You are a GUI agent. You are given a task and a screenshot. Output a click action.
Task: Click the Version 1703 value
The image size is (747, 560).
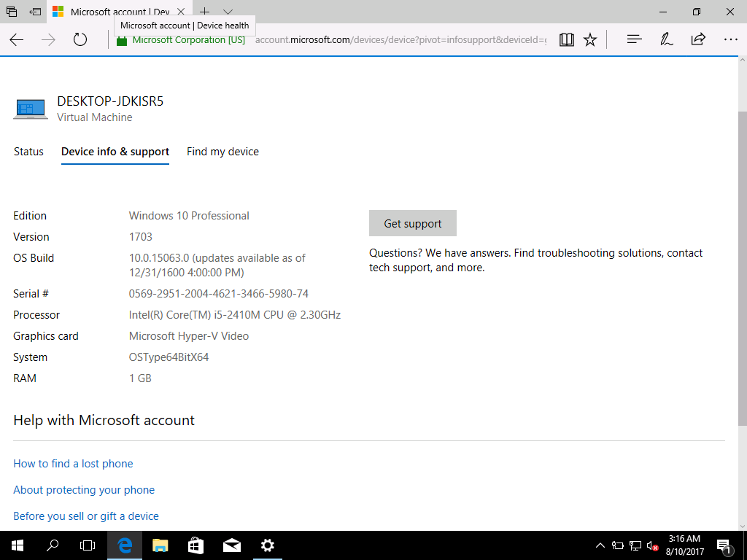(141, 237)
